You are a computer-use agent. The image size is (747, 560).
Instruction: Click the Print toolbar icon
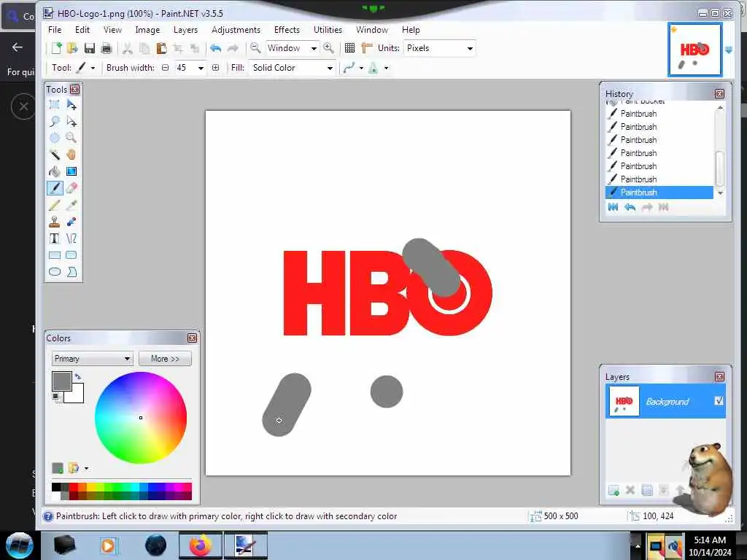[x=107, y=48]
